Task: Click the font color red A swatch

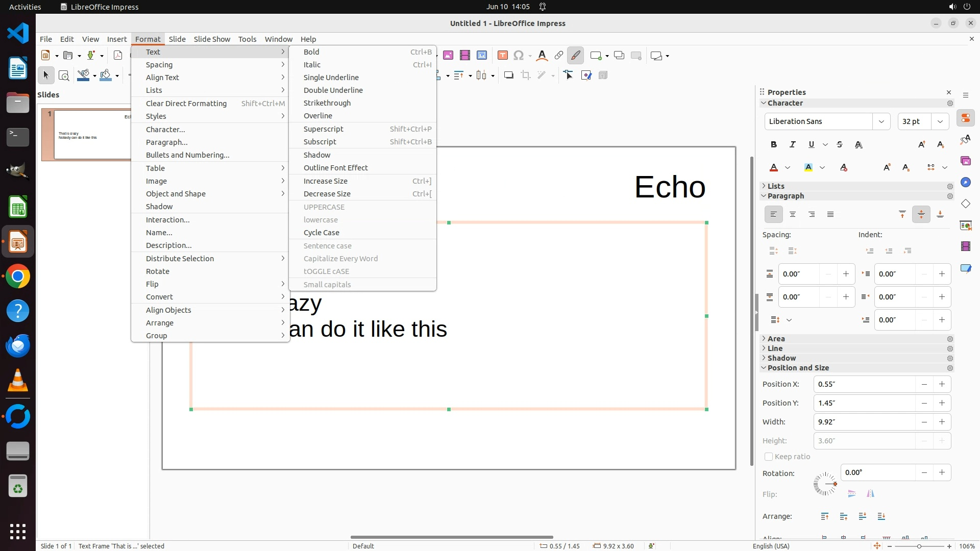Action: (774, 168)
